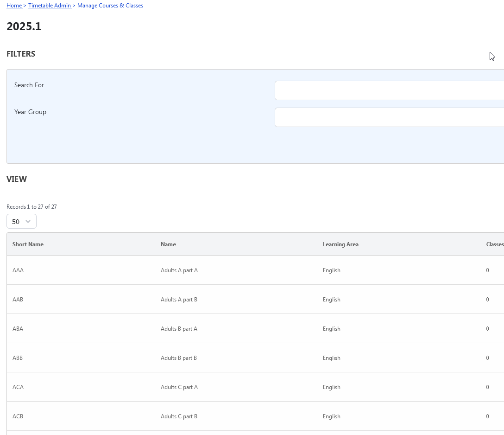Click English learning area in ABA row
This screenshot has height=435, width=504.
332,329
